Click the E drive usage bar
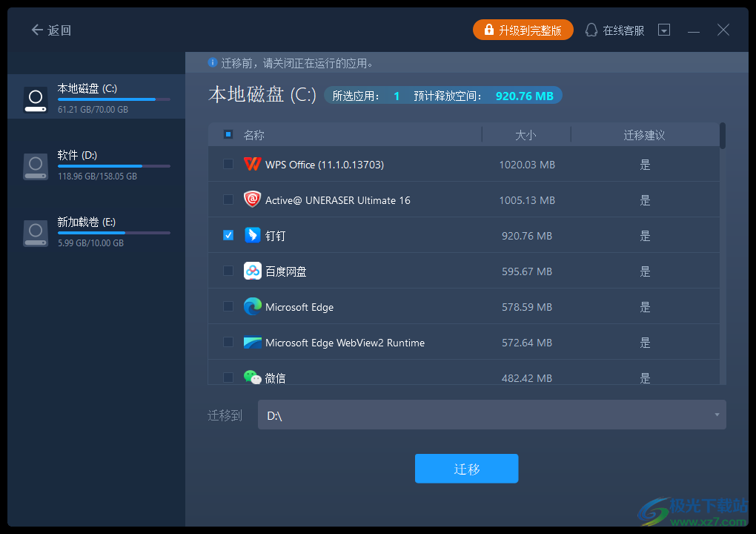Image resolution: width=756 pixels, height=534 pixels. click(114, 232)
